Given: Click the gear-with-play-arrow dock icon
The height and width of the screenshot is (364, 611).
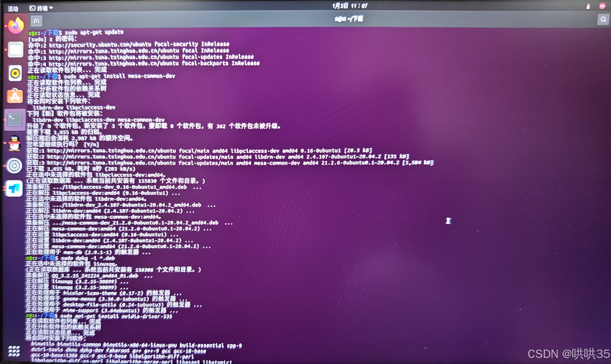Looking at the screenshot, I should (x=14, y=166).
